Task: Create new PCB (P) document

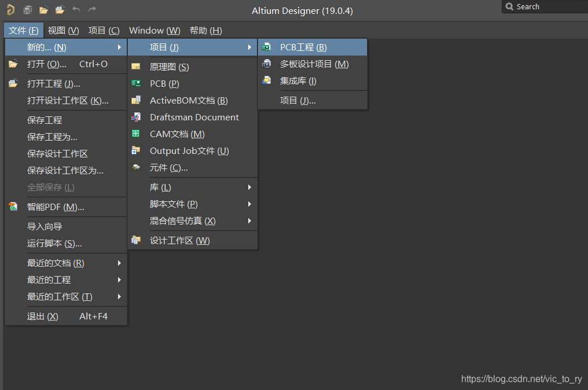Action: [192, 84]
